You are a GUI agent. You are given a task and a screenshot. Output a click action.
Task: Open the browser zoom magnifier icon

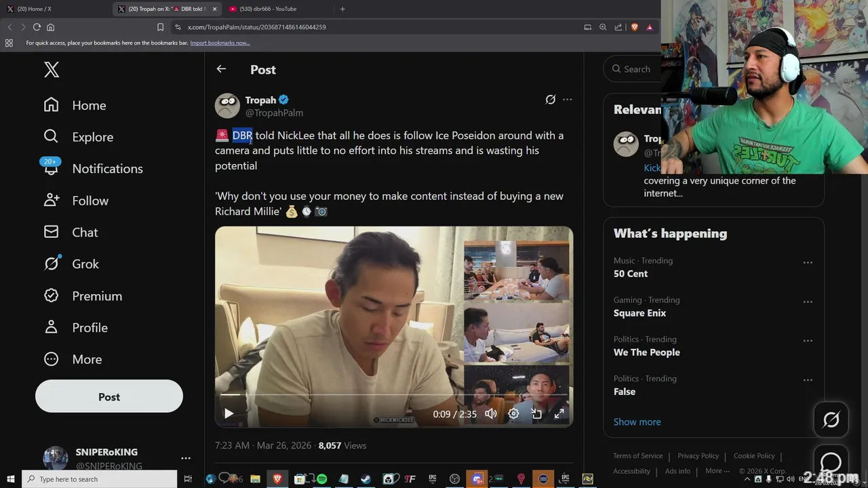click(x=603, y=27)
